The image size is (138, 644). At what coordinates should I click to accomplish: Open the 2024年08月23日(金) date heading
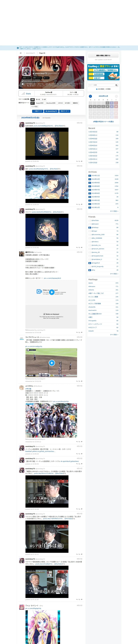30,118
